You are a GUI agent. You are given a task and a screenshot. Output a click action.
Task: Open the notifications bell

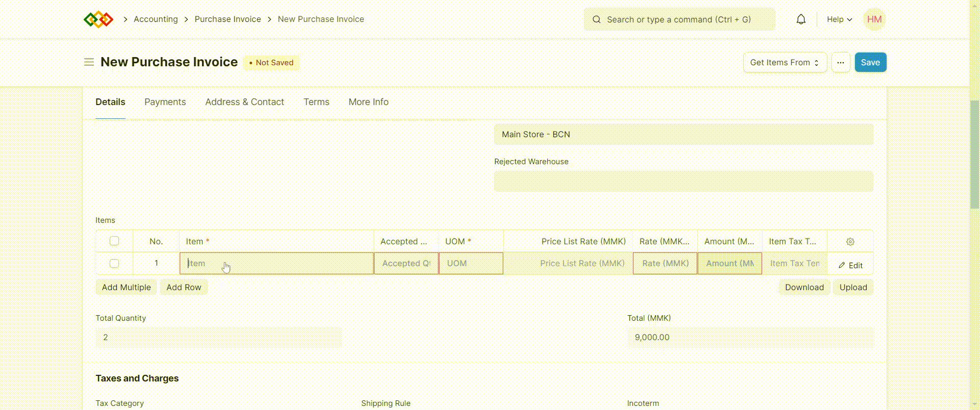[801, 19]
